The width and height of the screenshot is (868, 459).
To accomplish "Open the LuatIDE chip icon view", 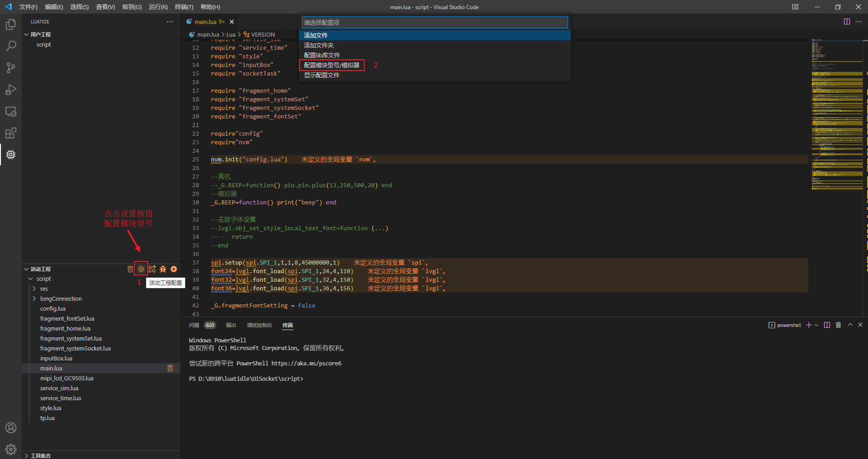I will [x=11, y=155].
